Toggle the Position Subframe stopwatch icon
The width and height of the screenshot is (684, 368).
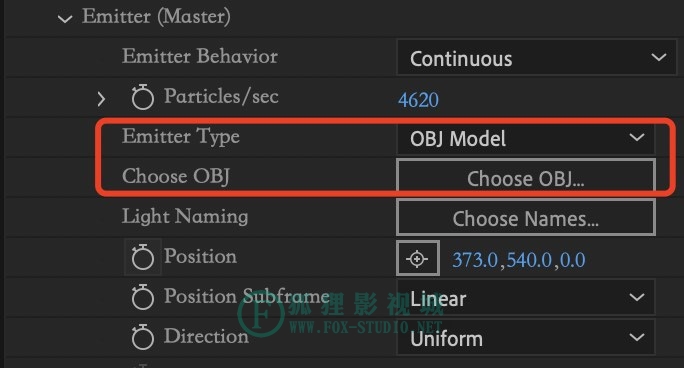click(143, 297)
